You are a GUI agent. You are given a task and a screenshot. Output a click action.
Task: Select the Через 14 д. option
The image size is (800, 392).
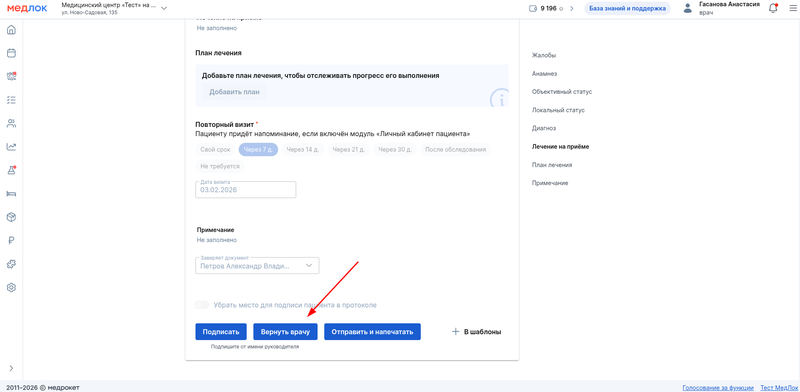[x=303, y=150]
